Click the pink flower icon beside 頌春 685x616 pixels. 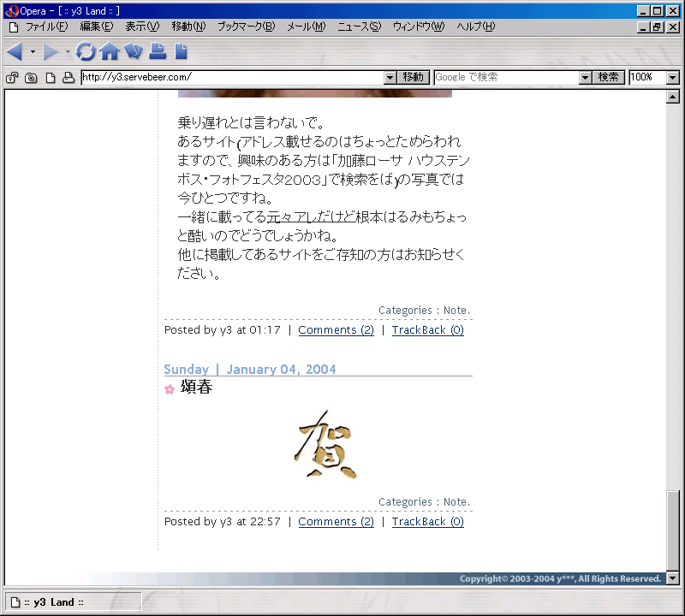click(169, 389)
